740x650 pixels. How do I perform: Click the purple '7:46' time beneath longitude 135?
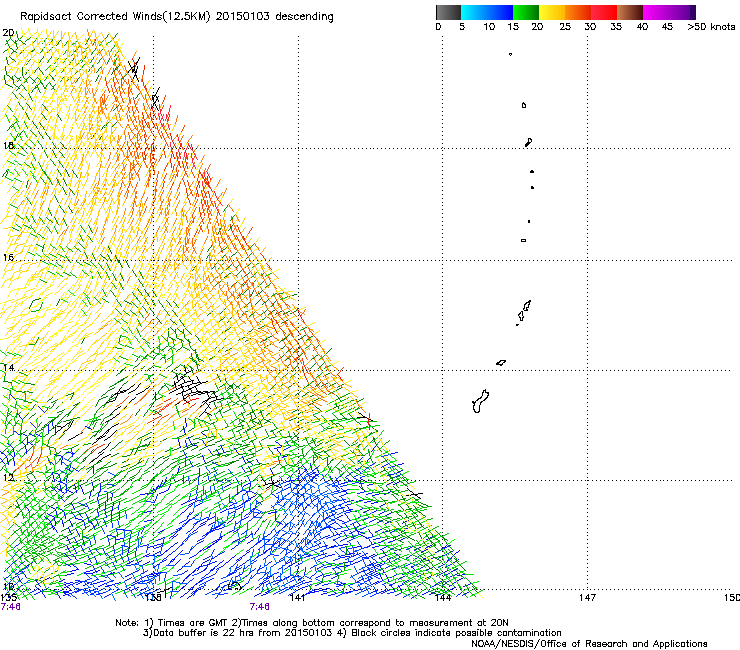(10, 607)
